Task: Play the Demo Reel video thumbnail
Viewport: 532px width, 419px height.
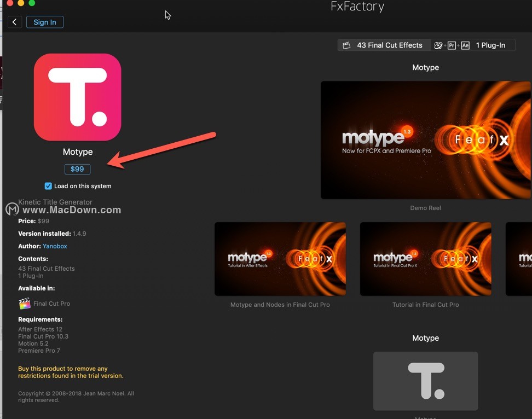Action: [x=426, y=139]
